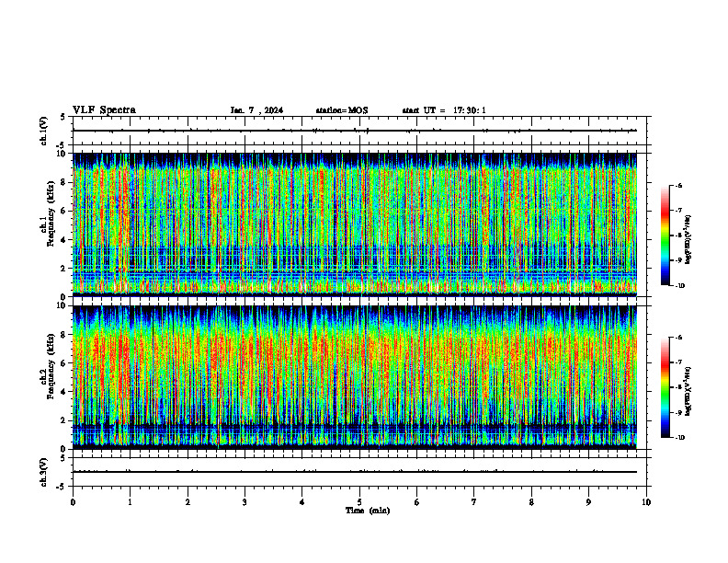Click the "-7" tick on ch.1 color bar
Viewport: 728px width, 563px height.
coord(678,211)
